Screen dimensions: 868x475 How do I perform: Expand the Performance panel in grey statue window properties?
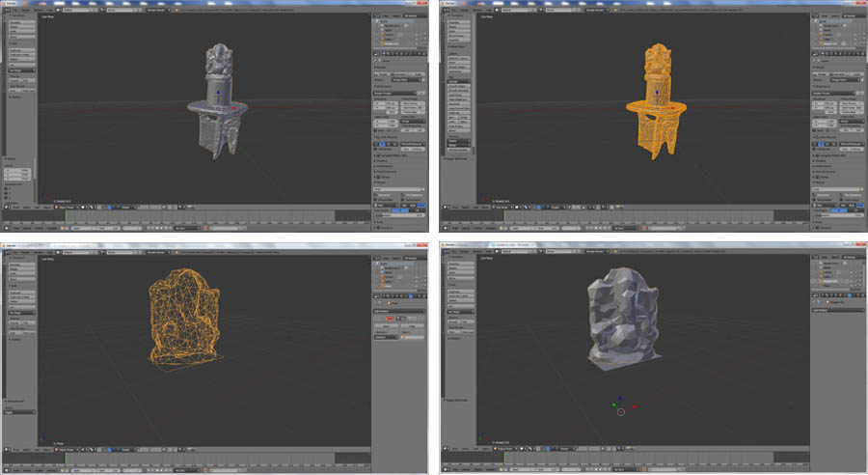point(385,166)
